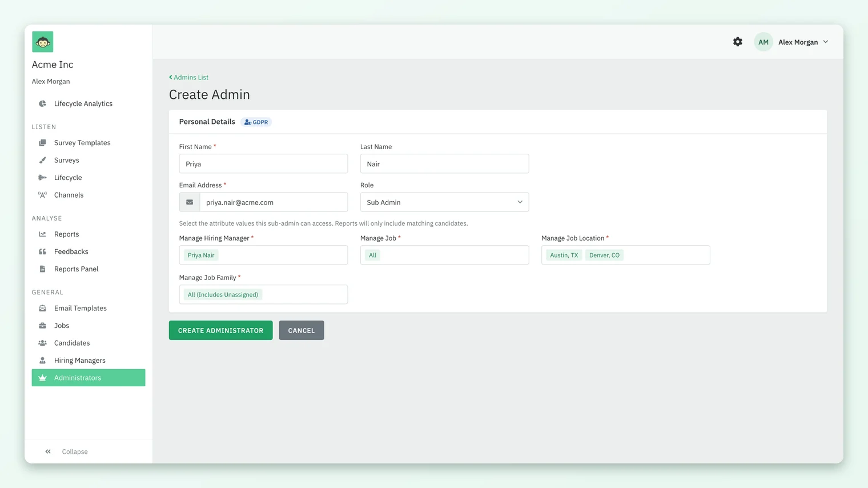Image resolution: width=868 pixels, height=488 pixels.
Task: Click the Priya Nair hiring manager tag
Action: [x=201, y=255]
